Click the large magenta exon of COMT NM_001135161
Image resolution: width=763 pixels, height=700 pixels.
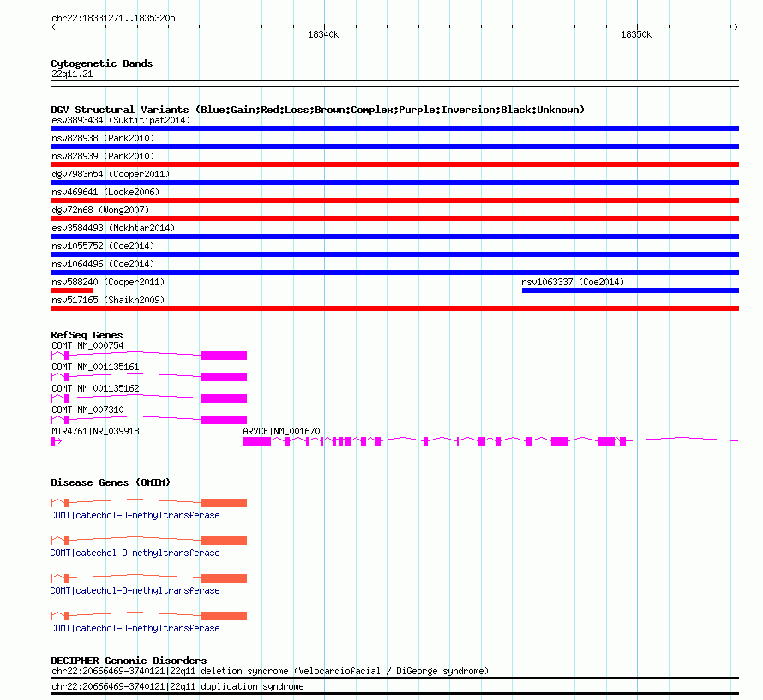pyautogui.click(x=225, y=377)
